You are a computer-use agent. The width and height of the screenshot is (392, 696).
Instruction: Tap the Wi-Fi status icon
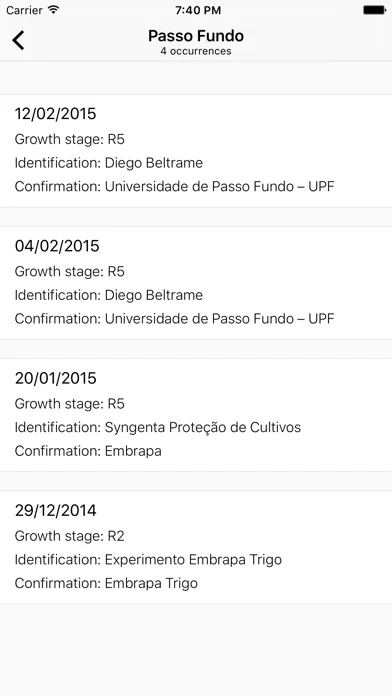(x=54, y=10)
